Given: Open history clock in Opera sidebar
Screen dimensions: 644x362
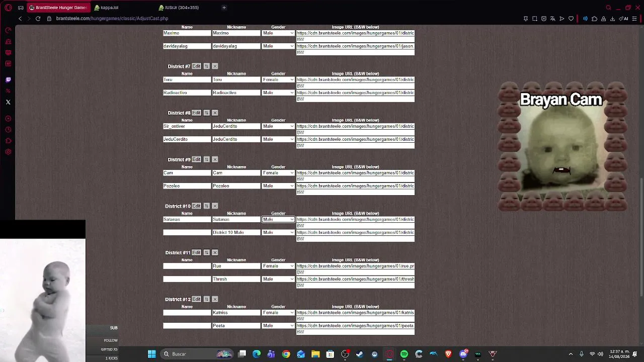Looking at the screenshot, I should (8, 130).
